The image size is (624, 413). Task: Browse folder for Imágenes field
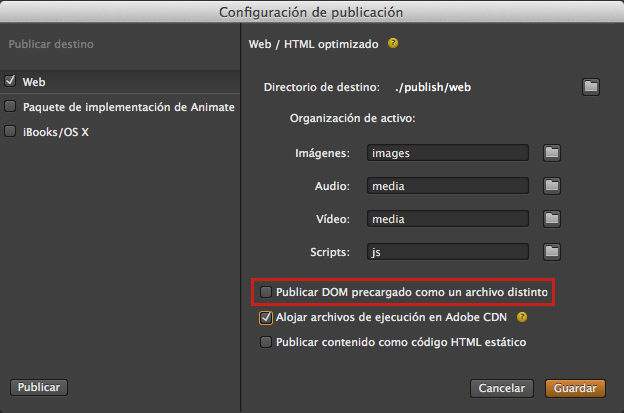pyautogui.click(x=552, y=153)
